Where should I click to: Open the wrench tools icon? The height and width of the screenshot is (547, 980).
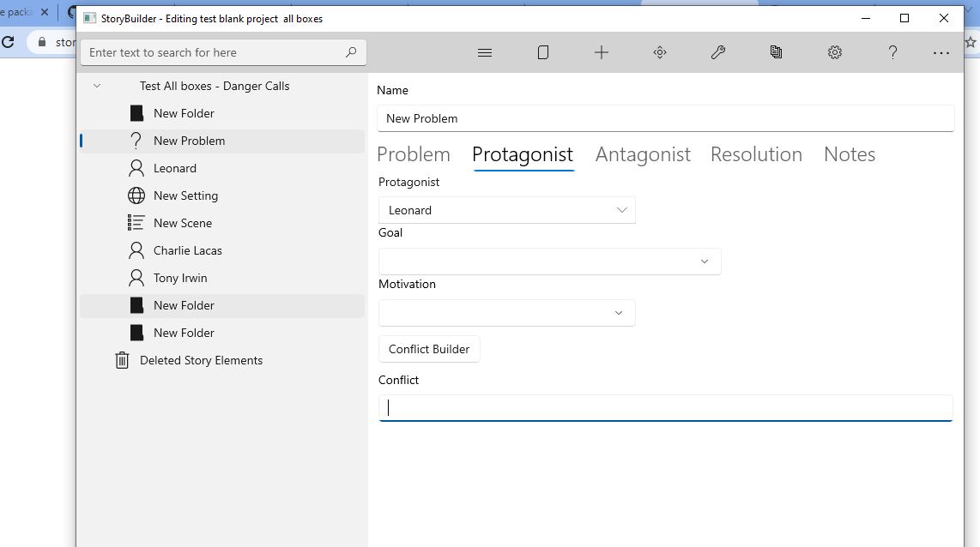click(718, 52)
